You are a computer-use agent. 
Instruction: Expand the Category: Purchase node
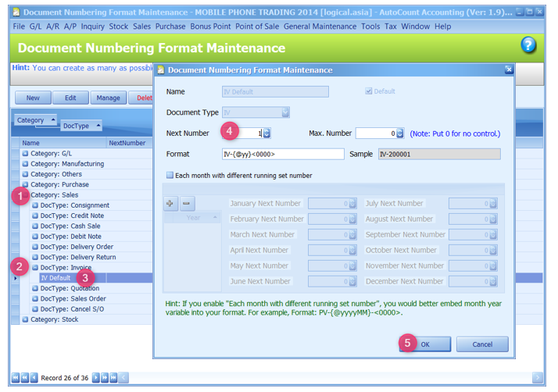[25, 184]
